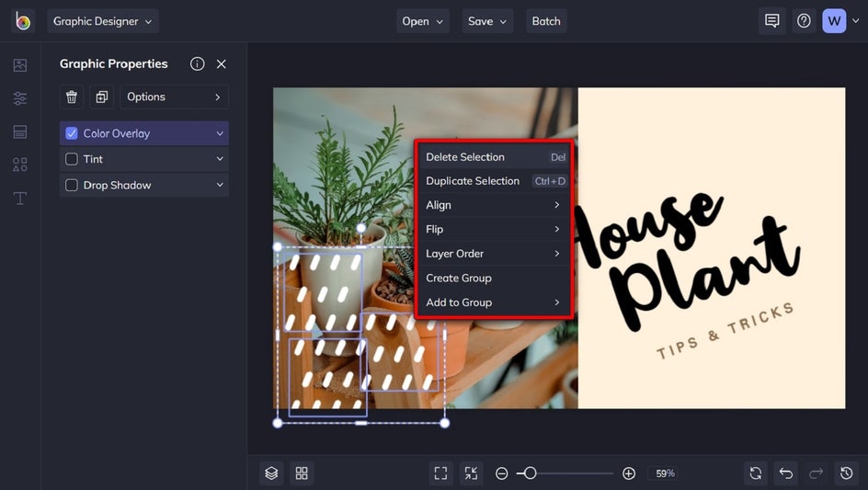This screenshot has height=490, width=868.
Task: Expand the Drop Shadow section chevron
Action: coord(220,185)
